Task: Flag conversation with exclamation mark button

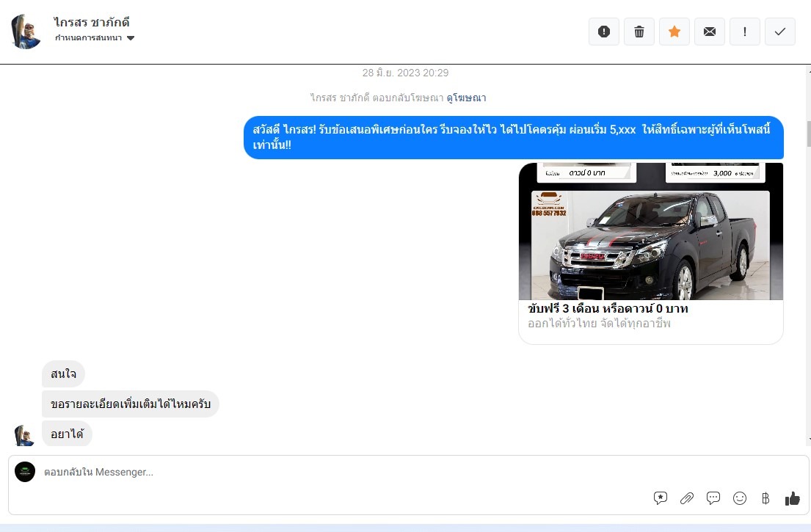Action: (745, 32)
